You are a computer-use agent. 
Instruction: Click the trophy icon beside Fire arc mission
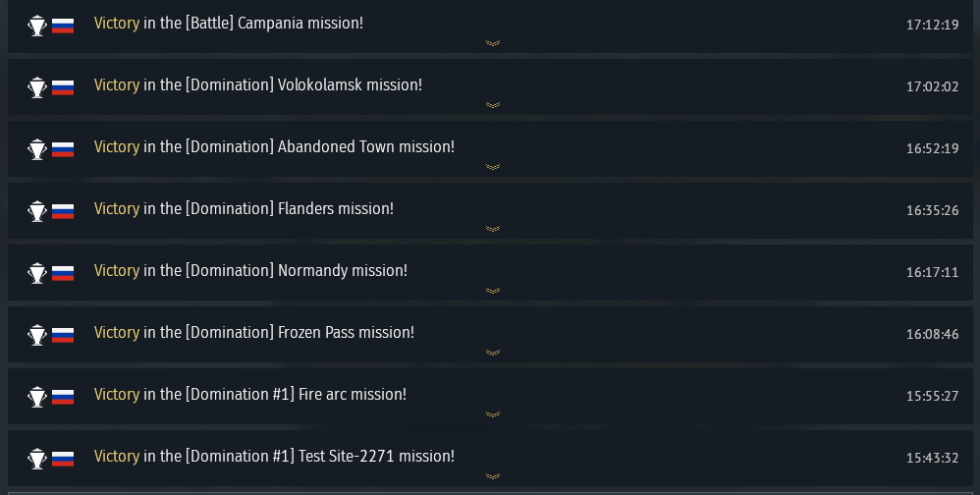point(37,397)
